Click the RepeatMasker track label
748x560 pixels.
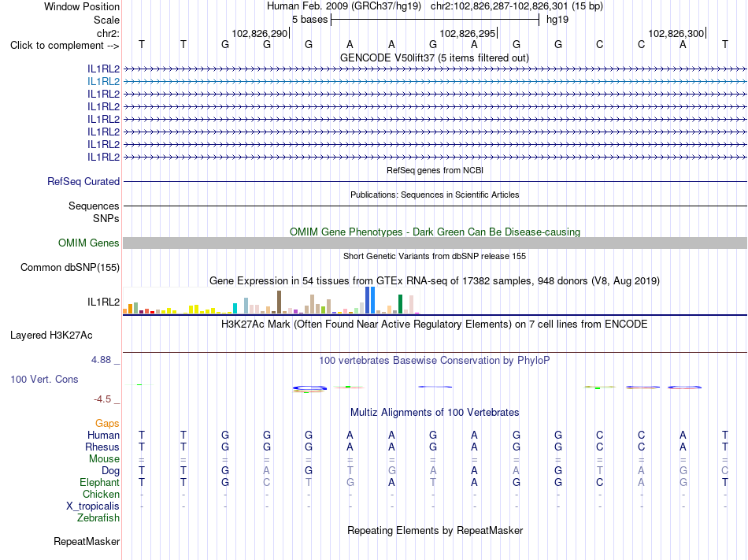pos(87,541)
